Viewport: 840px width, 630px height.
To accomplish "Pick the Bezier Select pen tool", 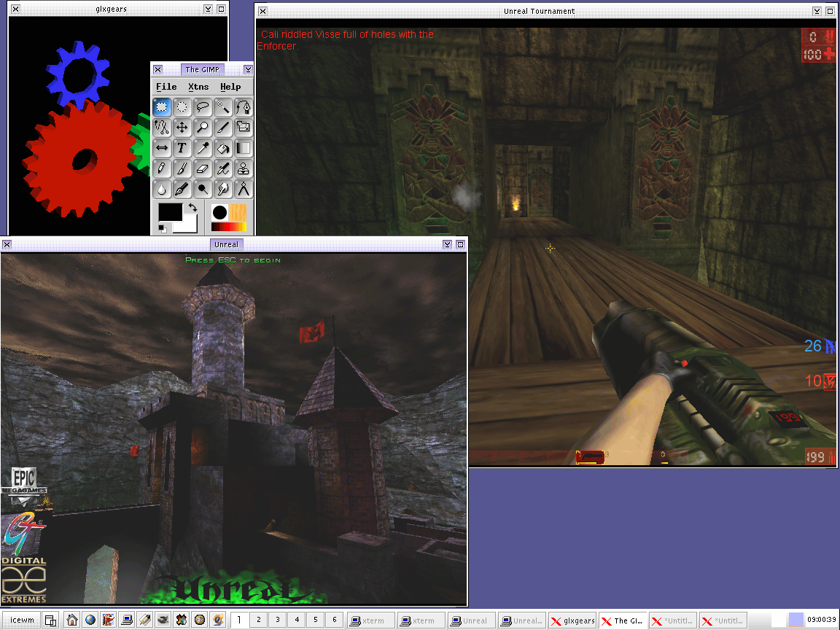I will [x=244, y=107].
